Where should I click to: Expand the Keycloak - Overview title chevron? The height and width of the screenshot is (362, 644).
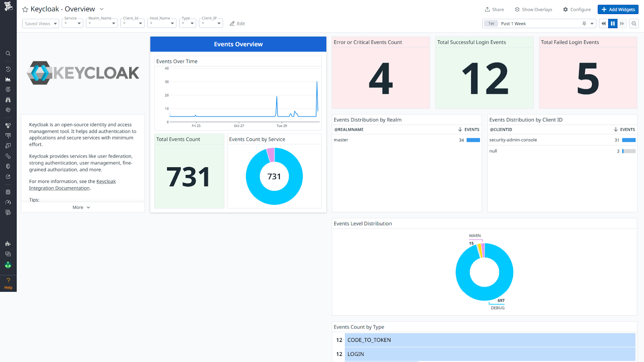pyautogui.click(x=101, y=9)
